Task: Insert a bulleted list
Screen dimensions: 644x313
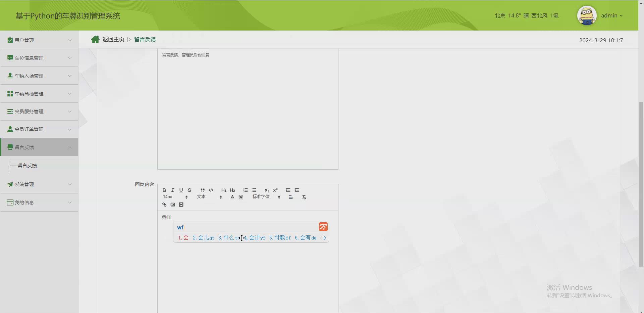Action: pos(254,190)
